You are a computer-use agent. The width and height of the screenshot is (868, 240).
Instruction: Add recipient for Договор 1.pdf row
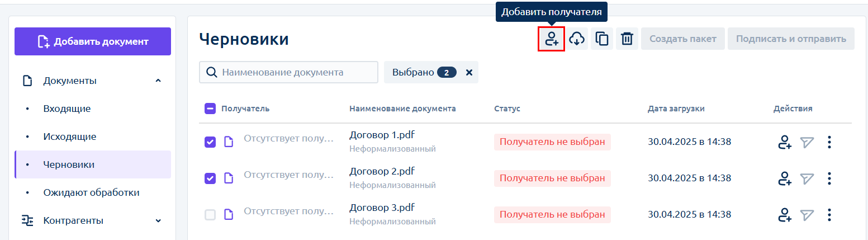pos(785,143)
